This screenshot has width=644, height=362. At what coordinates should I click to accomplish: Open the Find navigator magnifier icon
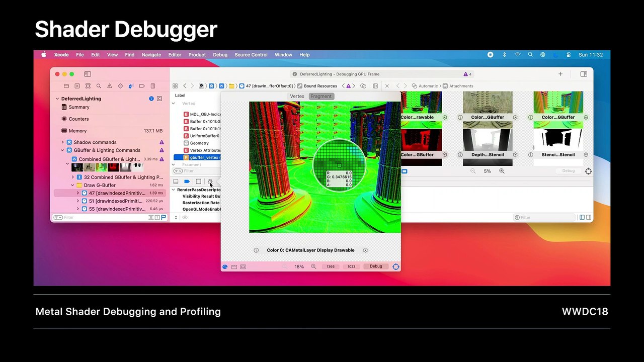pyautogui.click(x=99, y=86)
